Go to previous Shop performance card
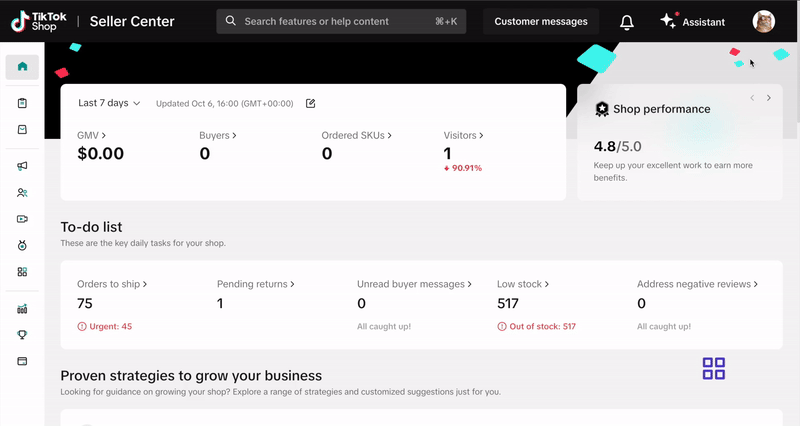The height and width of the screenshot is (426, 800). 752,98
